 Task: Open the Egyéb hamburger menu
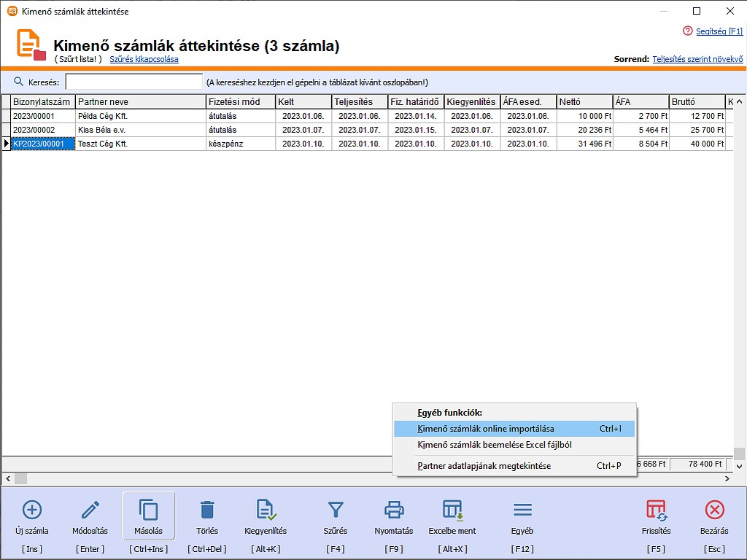click(x=522, y=510)
